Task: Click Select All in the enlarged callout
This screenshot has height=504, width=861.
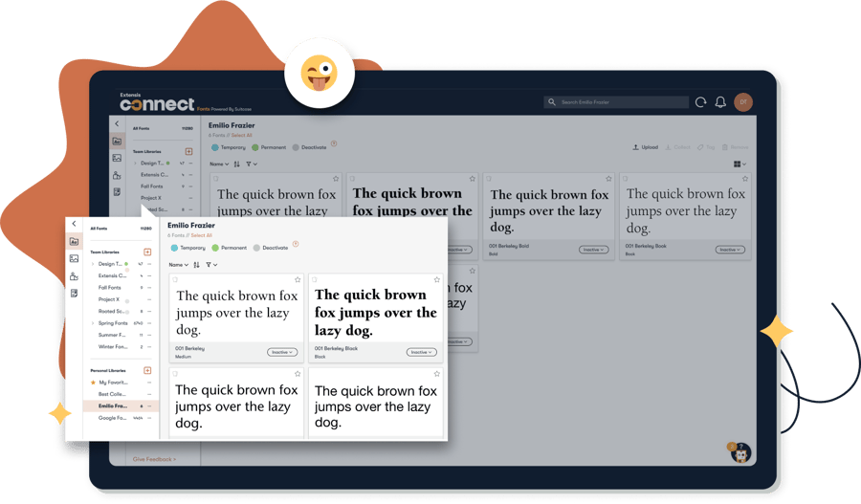Action: click(202, 235)
